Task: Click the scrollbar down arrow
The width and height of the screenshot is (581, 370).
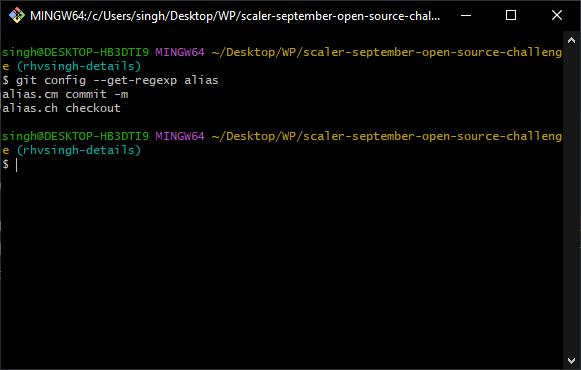Action: click(571, 360)
